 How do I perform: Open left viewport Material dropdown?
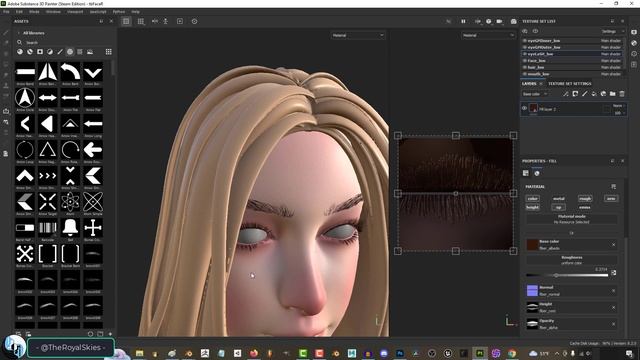[358, 36]
